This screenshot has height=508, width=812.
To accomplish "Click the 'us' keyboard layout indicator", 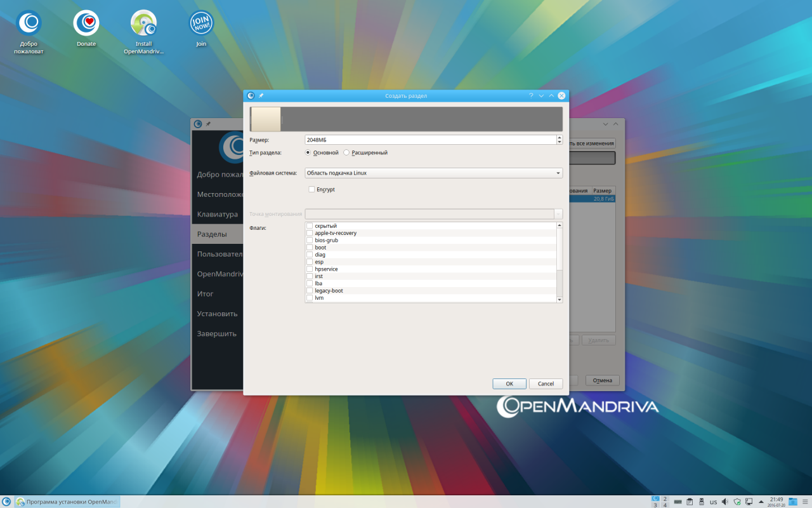I will coord(713,502).
